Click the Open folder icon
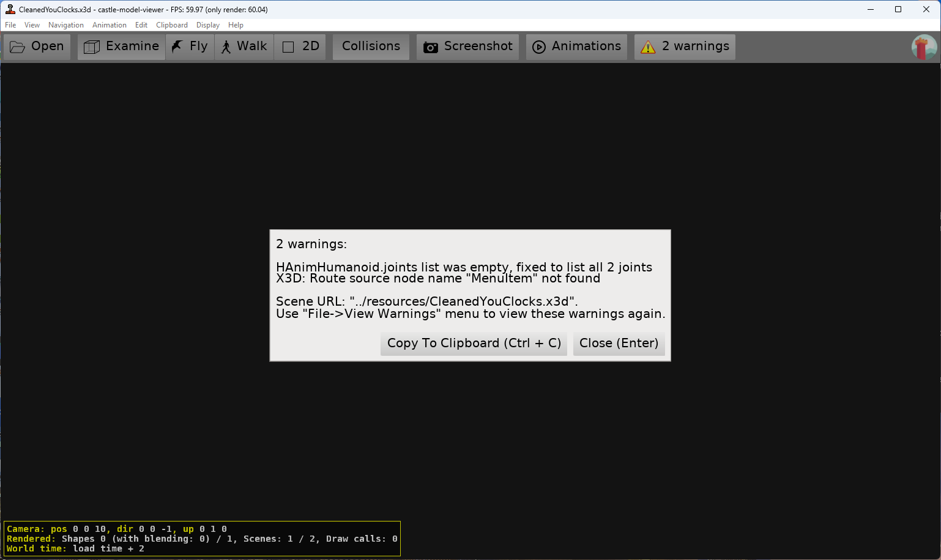Viewport: 941px width, 560px height. pos(18,47)
